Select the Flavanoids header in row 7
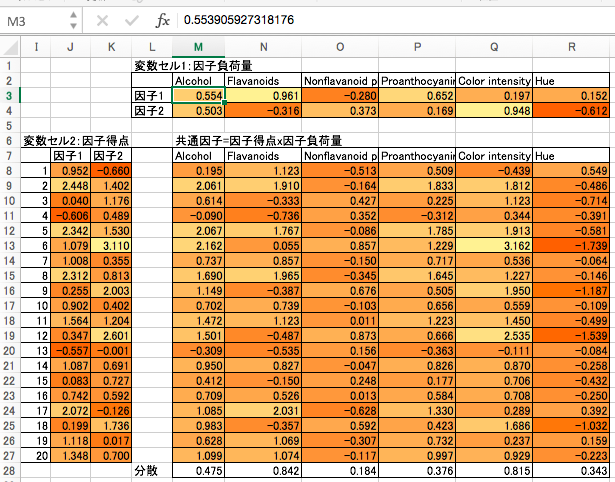 coord(263,156)
